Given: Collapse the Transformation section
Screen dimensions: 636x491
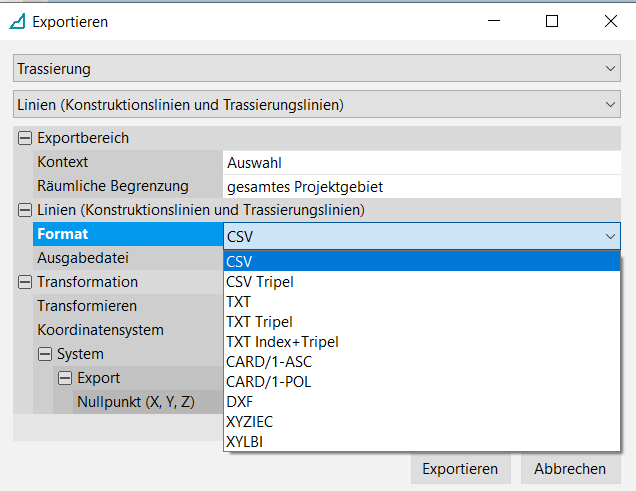Looking at the screenshot, I should (x=25, y=282).
